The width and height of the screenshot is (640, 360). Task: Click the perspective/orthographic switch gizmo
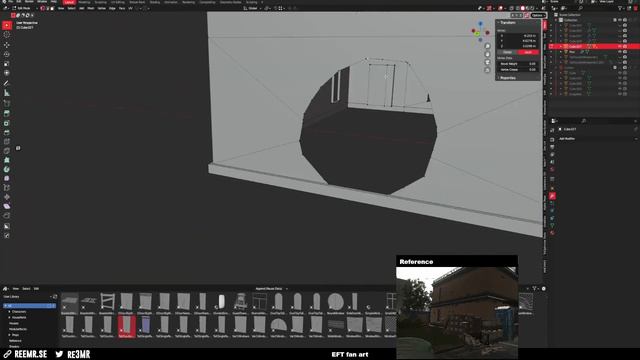point(487,70)
